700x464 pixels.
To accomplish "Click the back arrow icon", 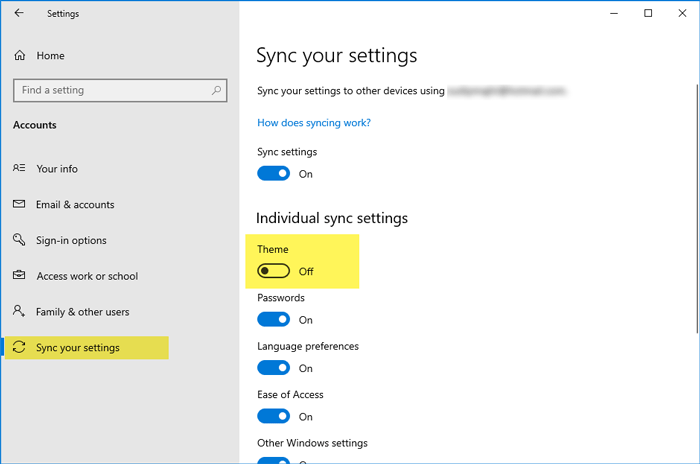I will coord(19,14).
